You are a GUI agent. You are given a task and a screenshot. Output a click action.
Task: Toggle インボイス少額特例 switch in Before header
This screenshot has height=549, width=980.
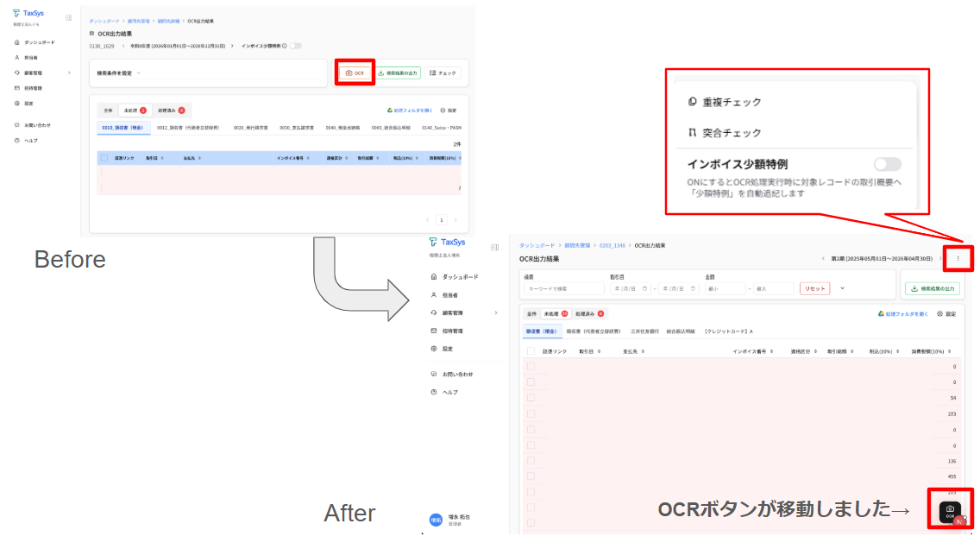click(x=296, y=46)
